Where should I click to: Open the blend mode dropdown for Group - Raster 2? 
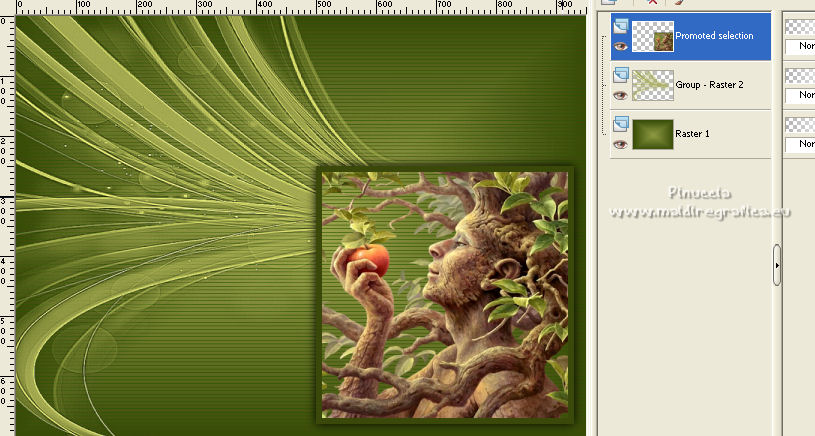point(800,95)
